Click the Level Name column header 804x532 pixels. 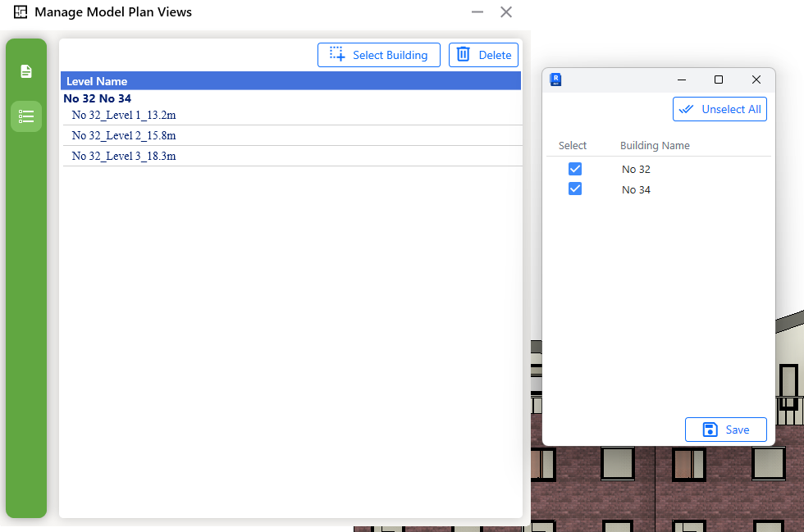[x=97, y=81]
